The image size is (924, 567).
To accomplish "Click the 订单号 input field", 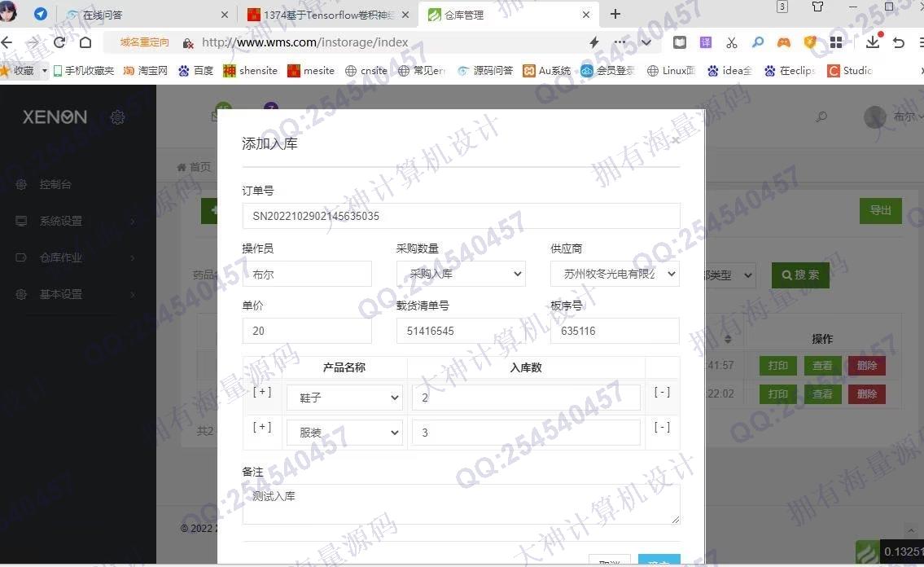I will pyautogui.click(x=461, y=216).
